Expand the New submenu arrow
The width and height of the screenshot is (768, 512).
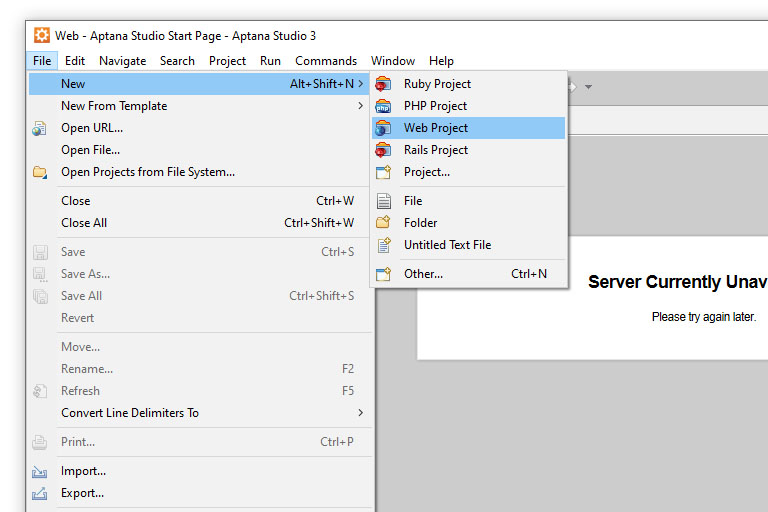pyautogui.click(x=361, y=84)
